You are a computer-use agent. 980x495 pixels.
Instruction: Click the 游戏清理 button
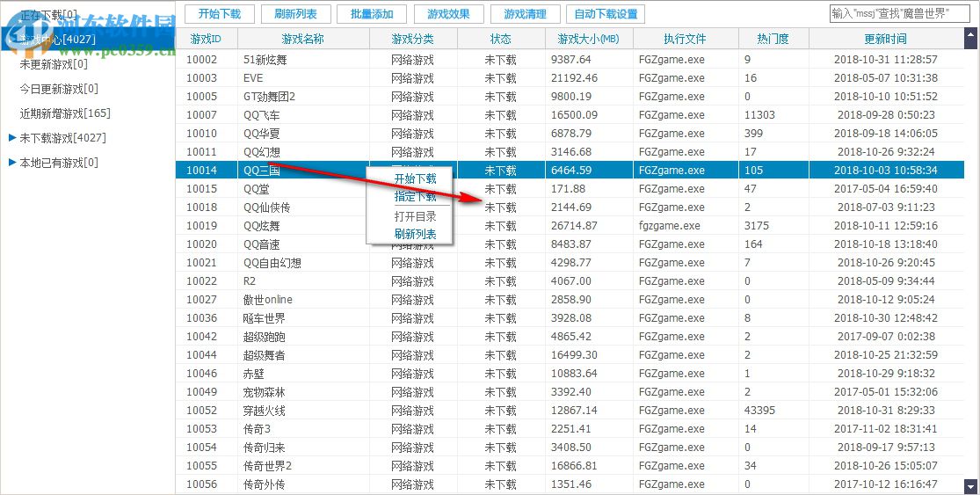525,14
